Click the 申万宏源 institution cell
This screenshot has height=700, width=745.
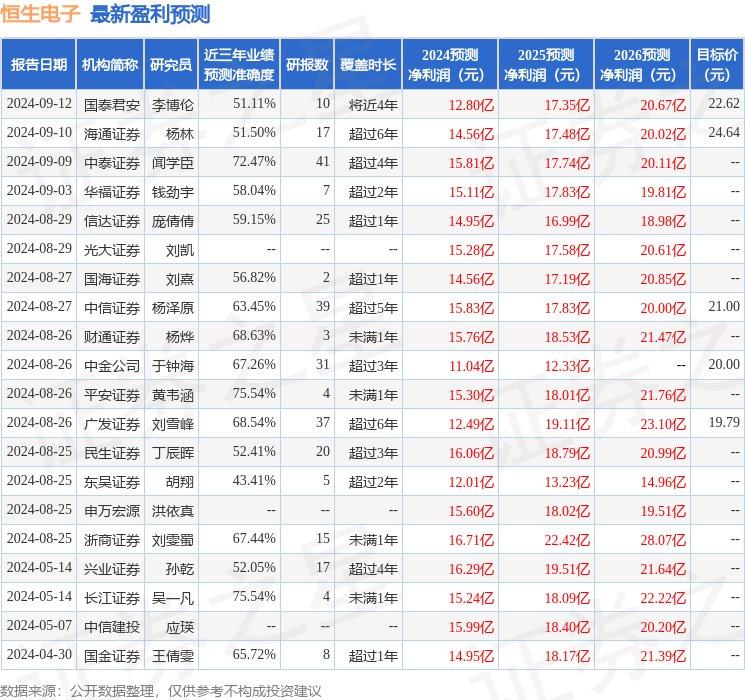[112, 510]
